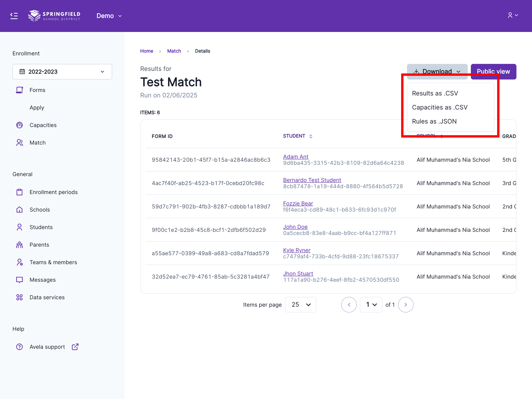
Task: Select Capacities as .CSV option
Action: (440, 107)
